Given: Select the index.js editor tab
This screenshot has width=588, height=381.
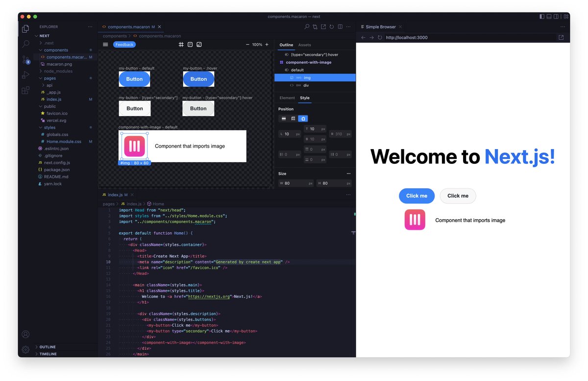Looking at the screenshot, I should 118,195.
